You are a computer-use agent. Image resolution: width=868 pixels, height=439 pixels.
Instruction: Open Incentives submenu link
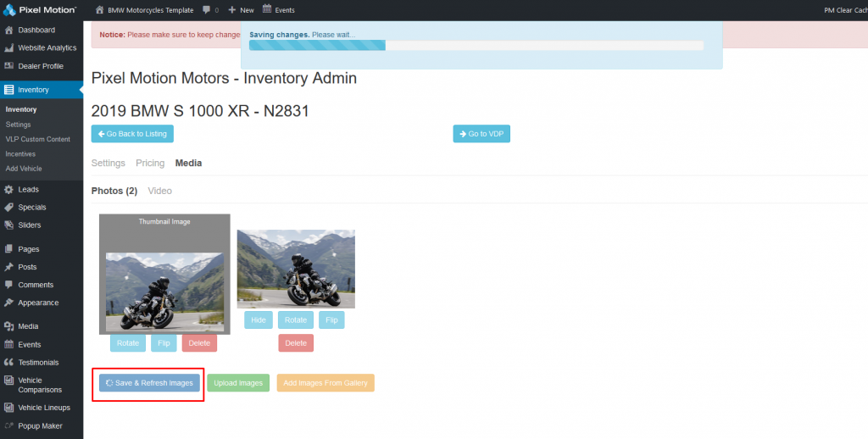(x=20, y=154)
